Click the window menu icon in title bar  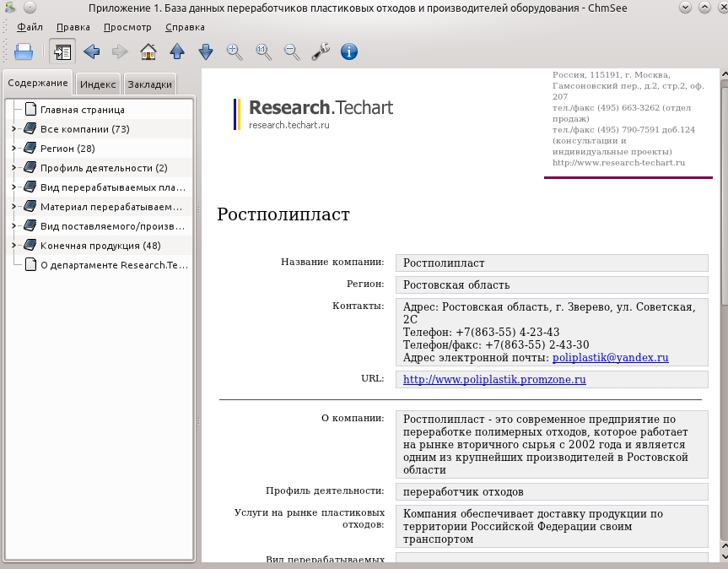(10, 8)
